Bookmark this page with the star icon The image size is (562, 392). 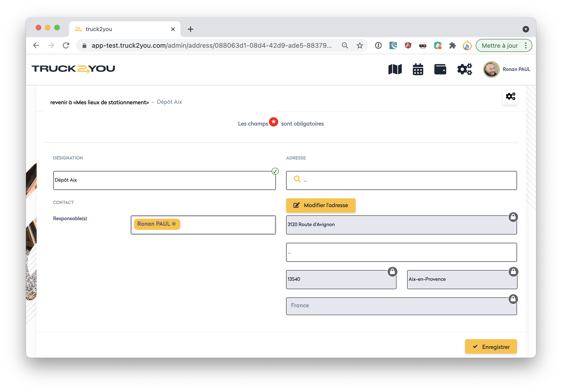click(360, 45)
